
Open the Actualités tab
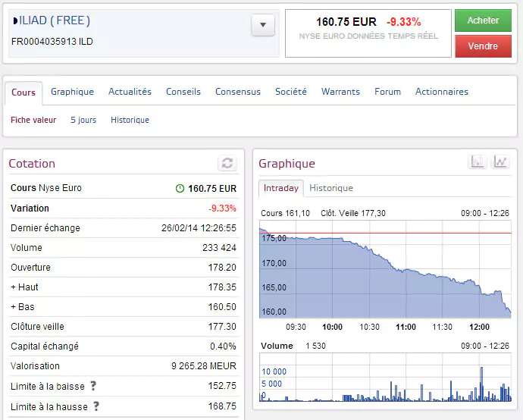click(130, 92)
